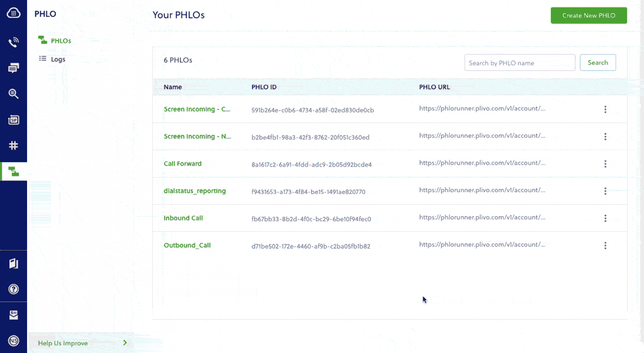Image resolution: width=644 pixels, height=353 pixels.
Task: Open options menu for Screen Incoming - C row
Action: tap(605, 109)
